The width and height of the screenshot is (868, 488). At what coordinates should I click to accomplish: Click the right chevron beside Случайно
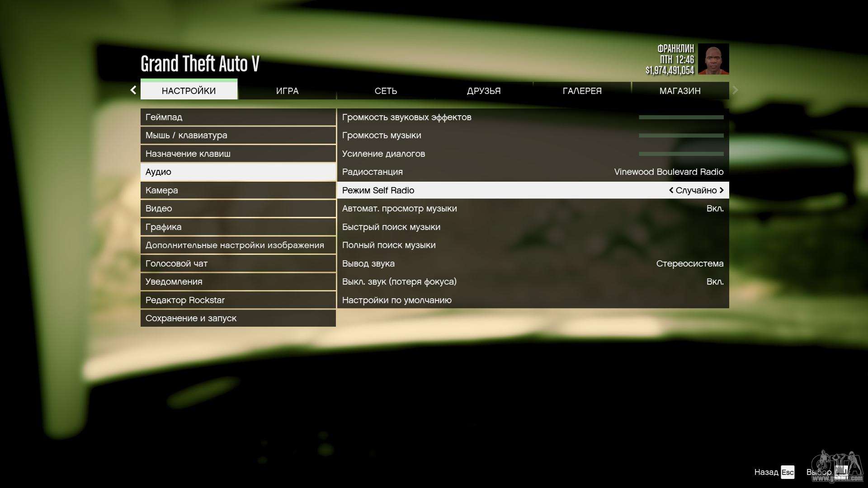coord(722,190)
